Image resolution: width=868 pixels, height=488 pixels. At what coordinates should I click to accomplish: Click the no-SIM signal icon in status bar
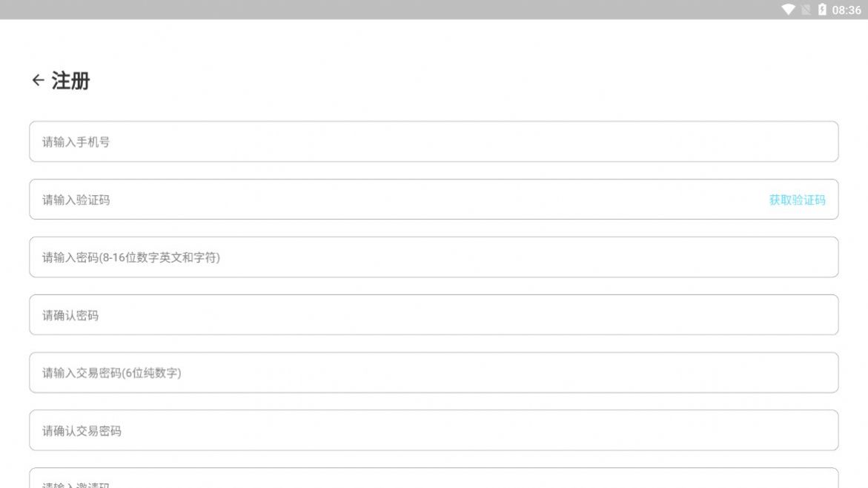[806, 10]
